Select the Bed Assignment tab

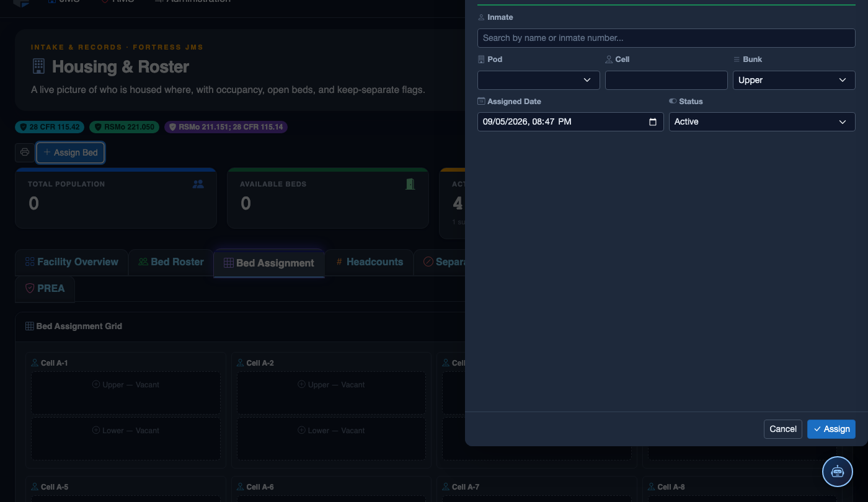click(x=269, y=263)
